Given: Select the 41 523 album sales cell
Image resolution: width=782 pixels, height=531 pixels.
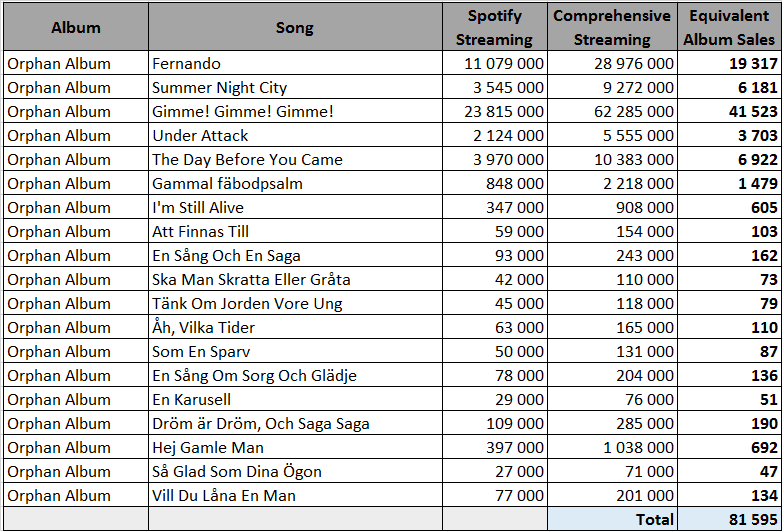Looking at the screenshot, I should [730, 111].
